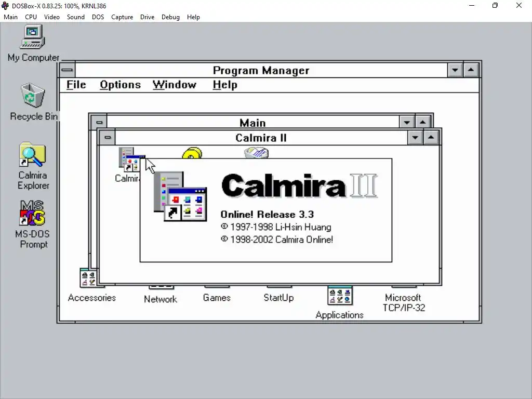Viewport: 532px width, 399px height.
Task: Click the Program Manager title bar
Action: point(261,70)
